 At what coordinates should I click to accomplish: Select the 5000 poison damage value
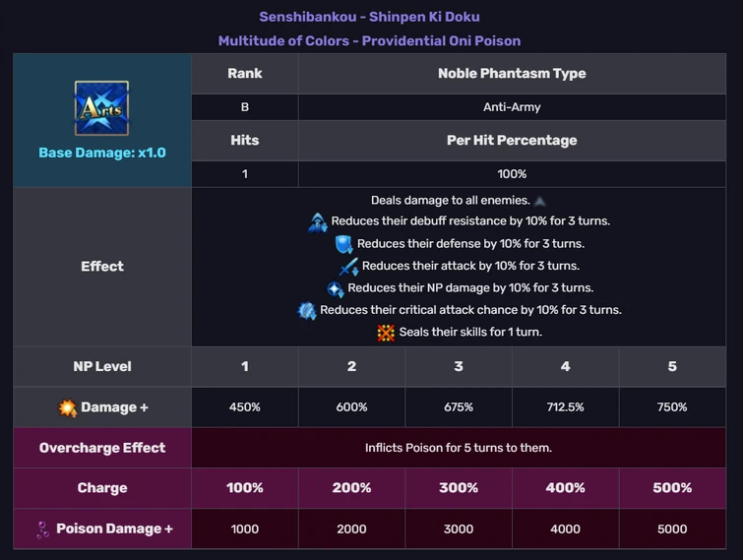(x=672, y=529)
